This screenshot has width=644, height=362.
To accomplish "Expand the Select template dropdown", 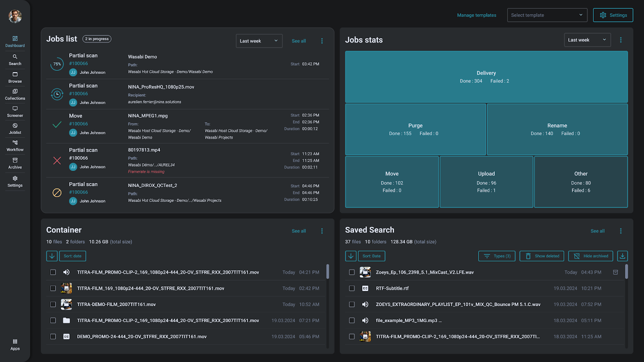I will (547, 15).
